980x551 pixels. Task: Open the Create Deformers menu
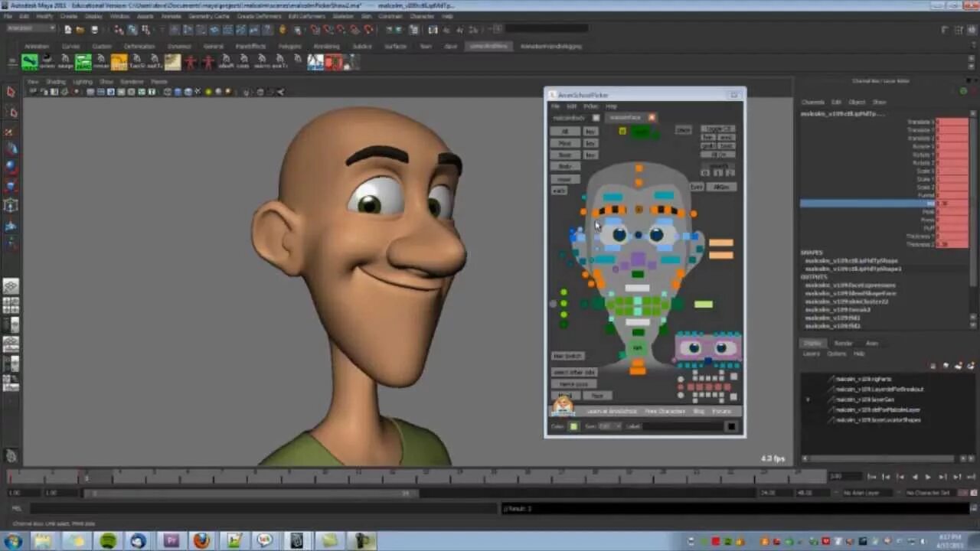[x=258, y=16]
